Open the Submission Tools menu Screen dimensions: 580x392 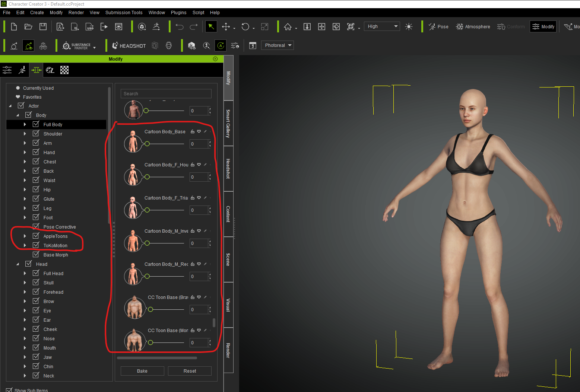[x=124, y=12]
